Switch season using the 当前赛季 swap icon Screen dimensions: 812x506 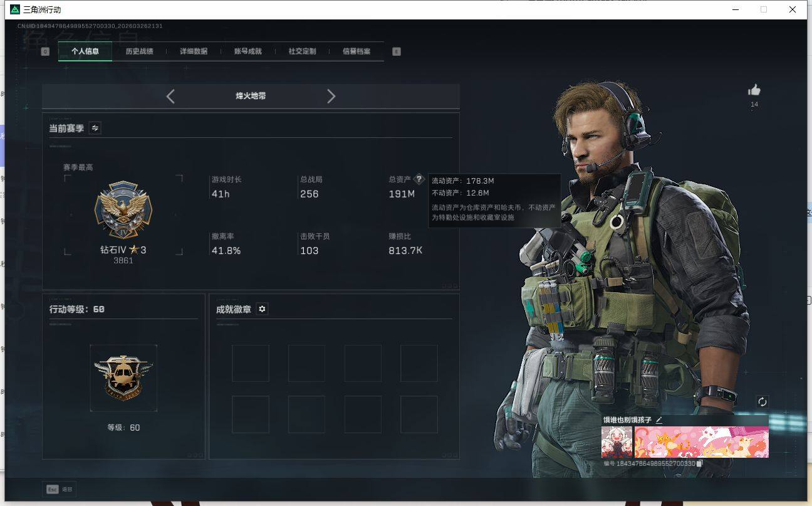click(x=95, y=128)
